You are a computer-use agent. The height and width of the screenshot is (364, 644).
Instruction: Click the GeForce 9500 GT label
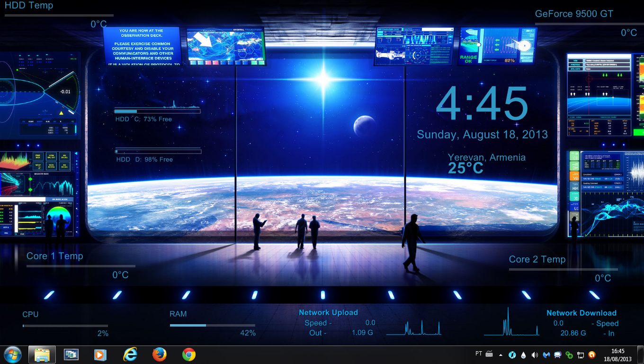[574, 14]
